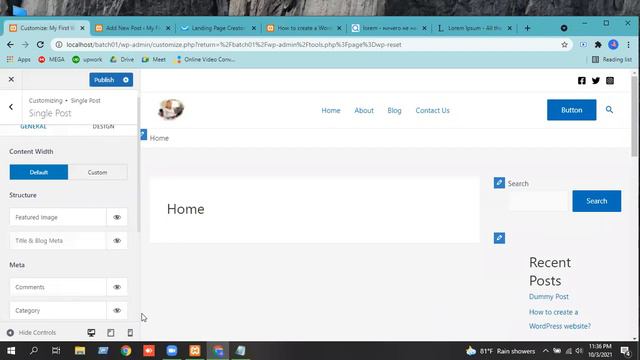Screen dimensions: 640x360
Task: Switch to desktop preview mode
Action: (x=91, y=333)
